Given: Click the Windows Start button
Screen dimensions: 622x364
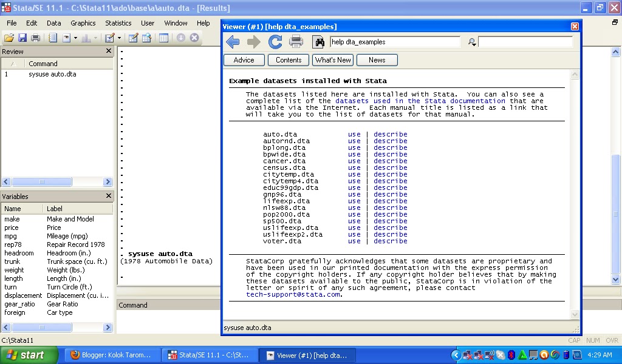Looking at the screenshot, I should point(29,355).
